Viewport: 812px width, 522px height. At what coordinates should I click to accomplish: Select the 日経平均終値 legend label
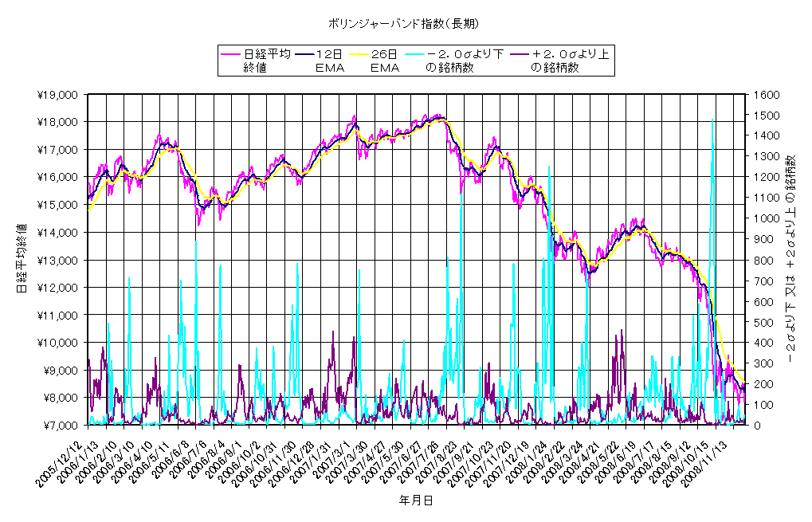267,61
